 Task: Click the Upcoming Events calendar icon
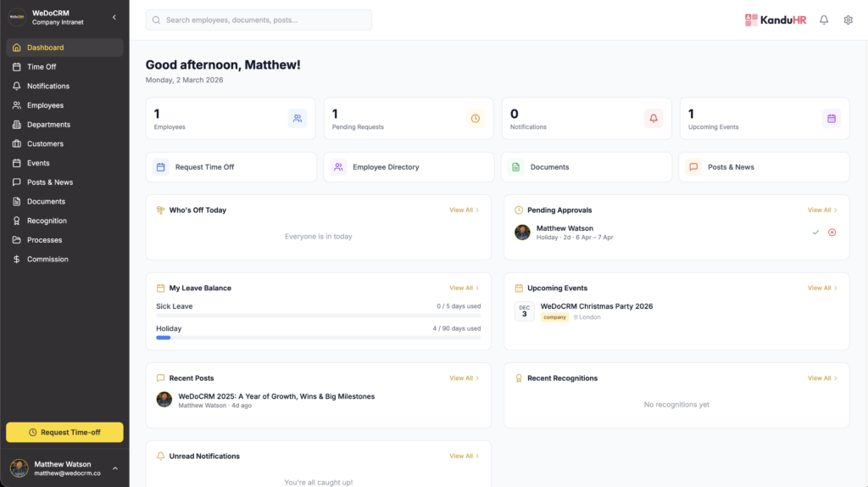[832, 119]
